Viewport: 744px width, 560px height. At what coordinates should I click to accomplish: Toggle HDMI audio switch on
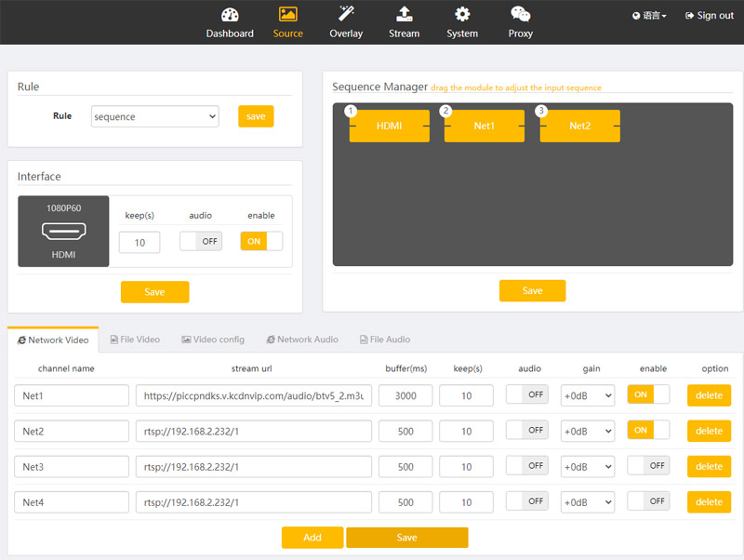pos(201,242)
